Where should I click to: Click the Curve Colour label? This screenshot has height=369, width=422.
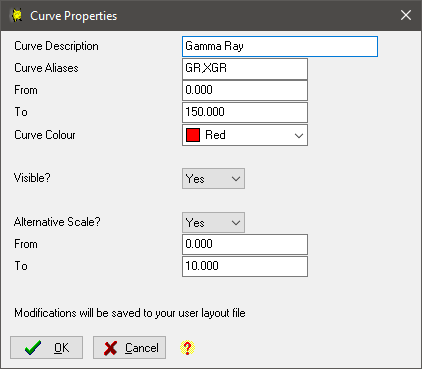coord(45,135)
